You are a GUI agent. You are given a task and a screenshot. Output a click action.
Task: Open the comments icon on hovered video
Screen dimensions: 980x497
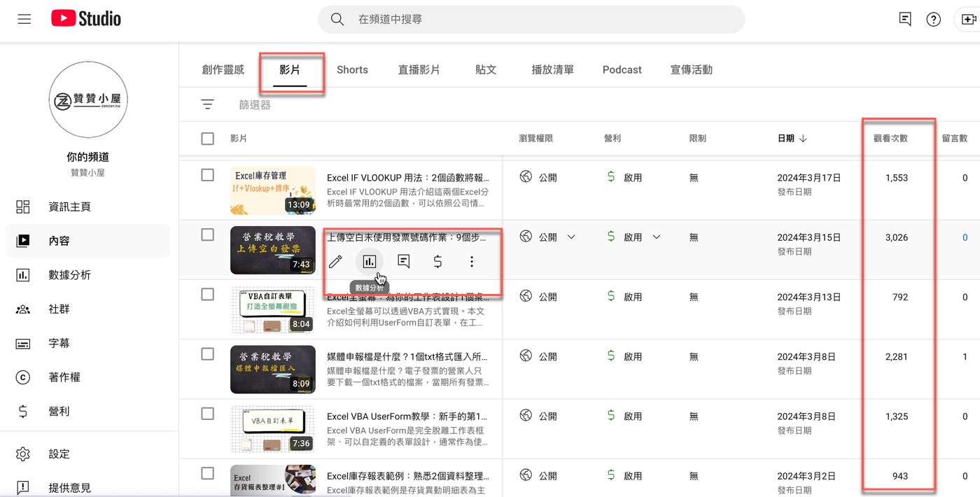(404, 262)
